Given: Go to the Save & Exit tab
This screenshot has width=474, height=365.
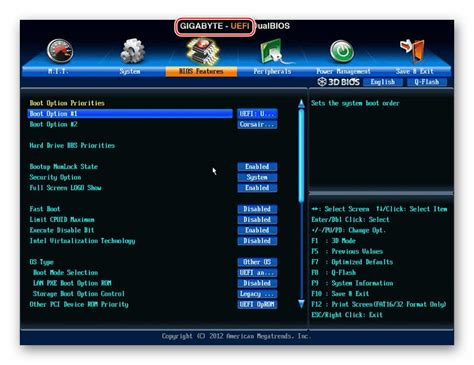Looking at the screenshot, I should click(x=414, y=71).
